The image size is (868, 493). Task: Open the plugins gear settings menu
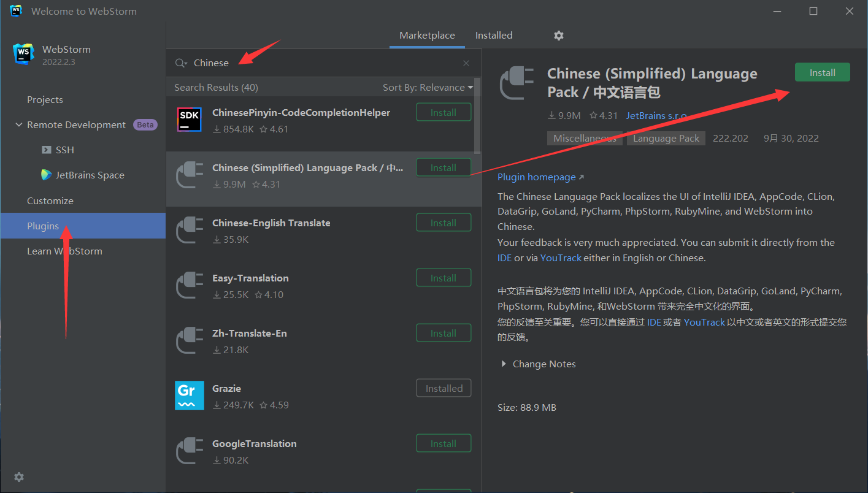558,36
